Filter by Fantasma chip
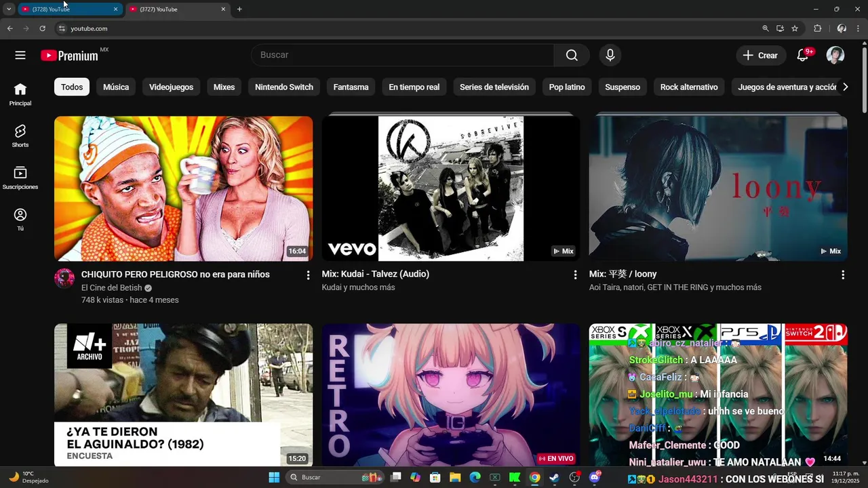The image size is (868, 488). click(351, 87)
